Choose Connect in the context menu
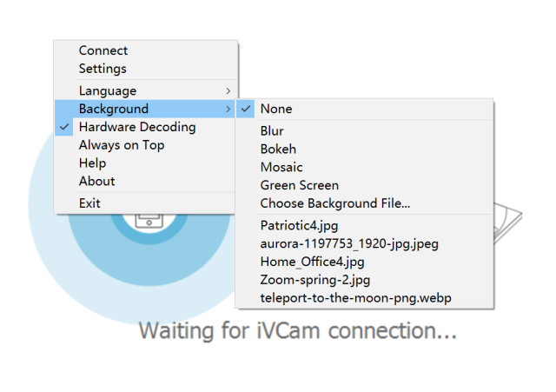The image size is (556, 392). click(145, 50)
